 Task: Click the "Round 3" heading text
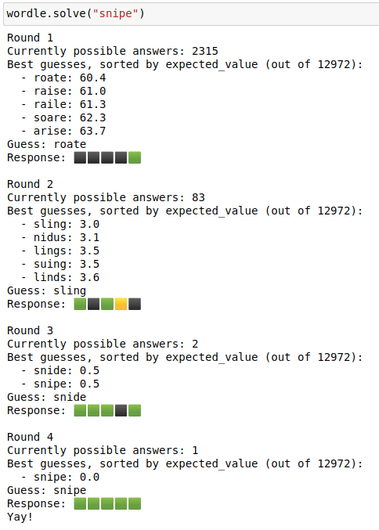[x=30, y=330]
